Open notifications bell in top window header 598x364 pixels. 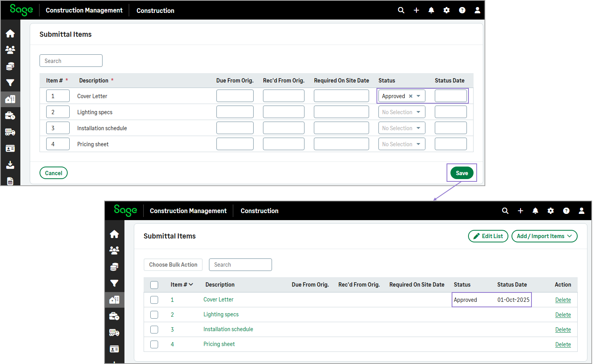tap(431, 10)
